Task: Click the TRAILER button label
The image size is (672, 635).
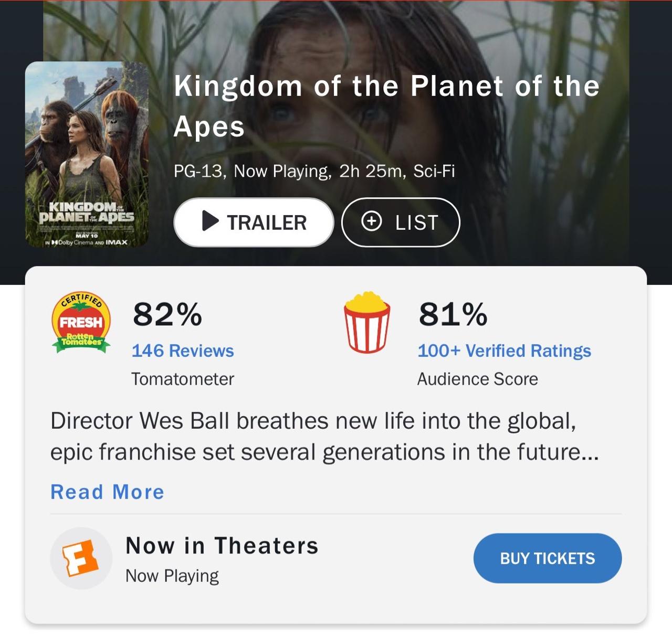Action: click(266, 223)
